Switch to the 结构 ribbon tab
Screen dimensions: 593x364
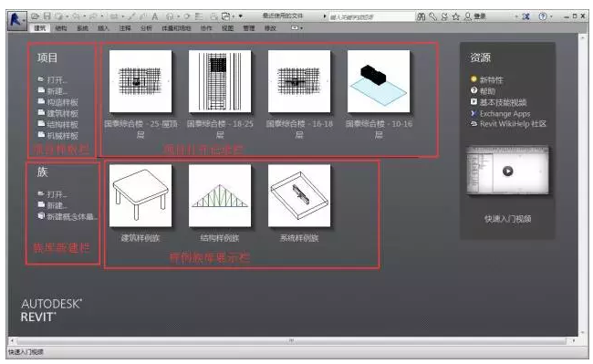click(61, 28)
